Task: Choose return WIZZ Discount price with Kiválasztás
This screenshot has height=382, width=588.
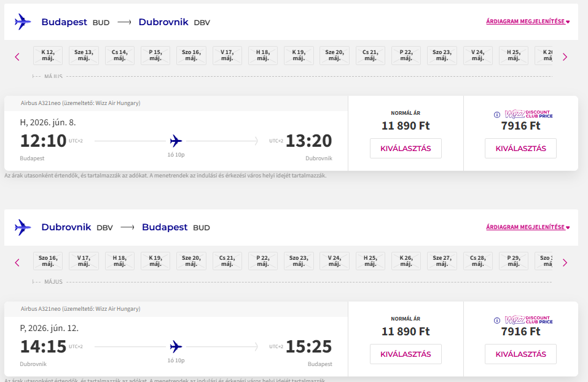Action: 520,354
